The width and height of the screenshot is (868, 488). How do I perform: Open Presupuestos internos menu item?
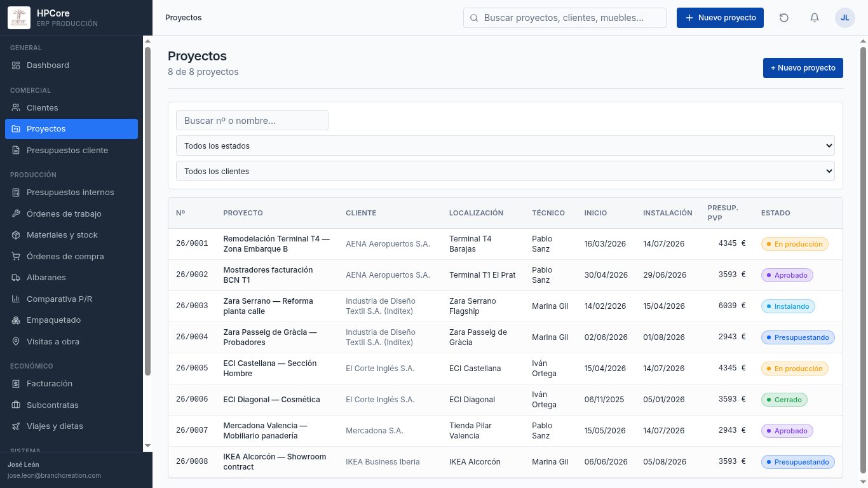(71, 193)
